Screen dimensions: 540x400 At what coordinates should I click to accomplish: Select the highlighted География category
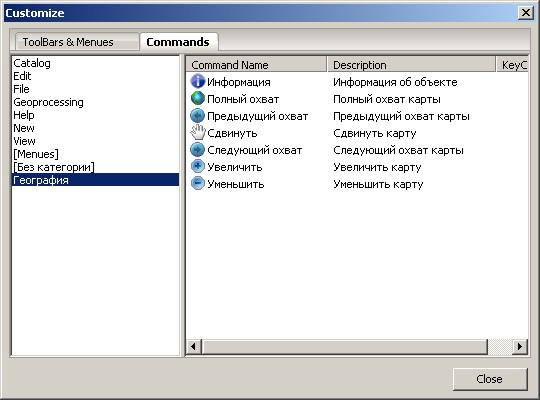[x=95, y=180]
